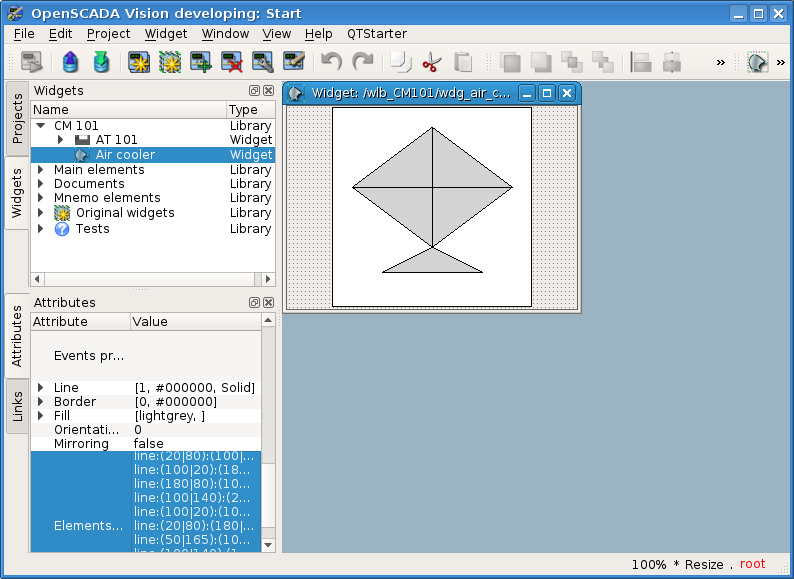Open visual item properties from the toolbar
Viewport: 794px width, 579px height.
pyautogui.click(x=263, y=63)
